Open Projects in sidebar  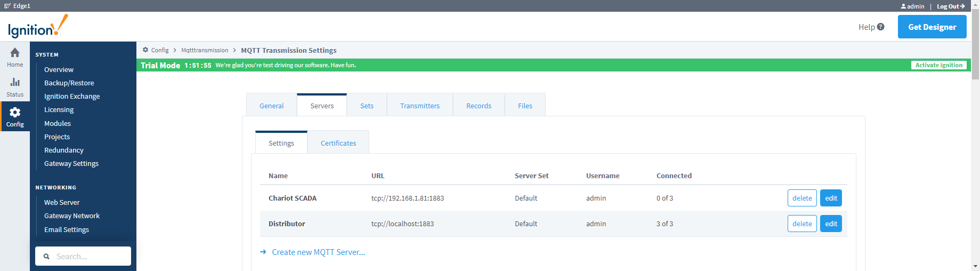coord(57,137)
